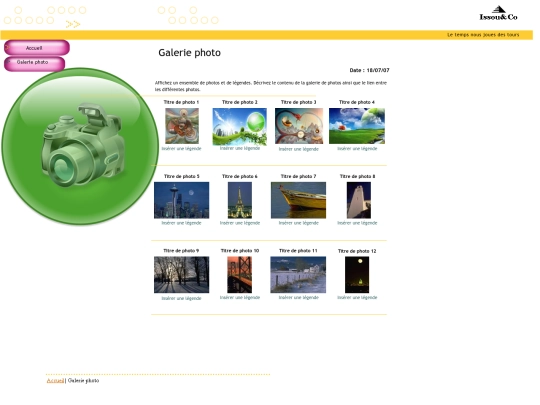This screenshot has width=540, height=405.
Task: Click the slogan Le temps nous joues des tours
Action: [x=483, y=35]
